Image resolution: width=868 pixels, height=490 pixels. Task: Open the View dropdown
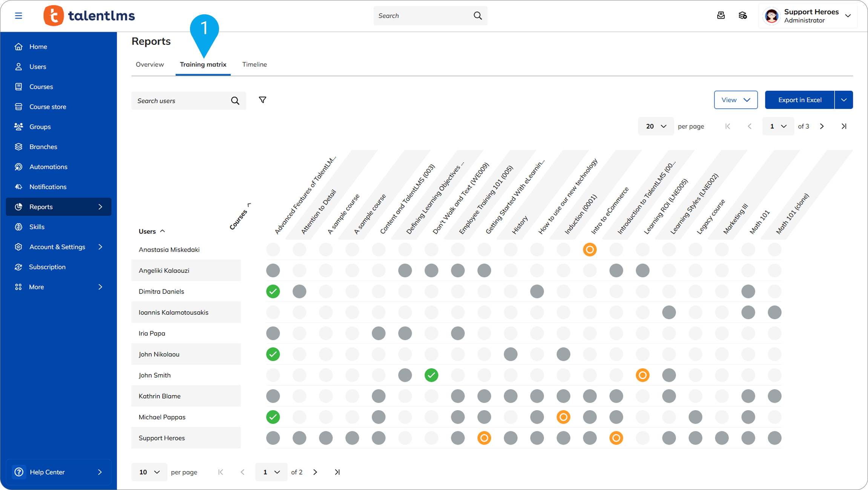point(735,100)
